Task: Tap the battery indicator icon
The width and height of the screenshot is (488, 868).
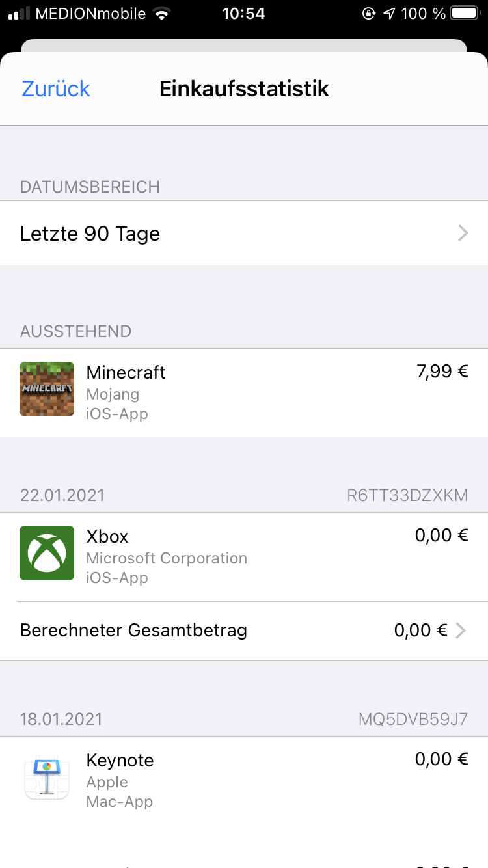Action: 465,14
